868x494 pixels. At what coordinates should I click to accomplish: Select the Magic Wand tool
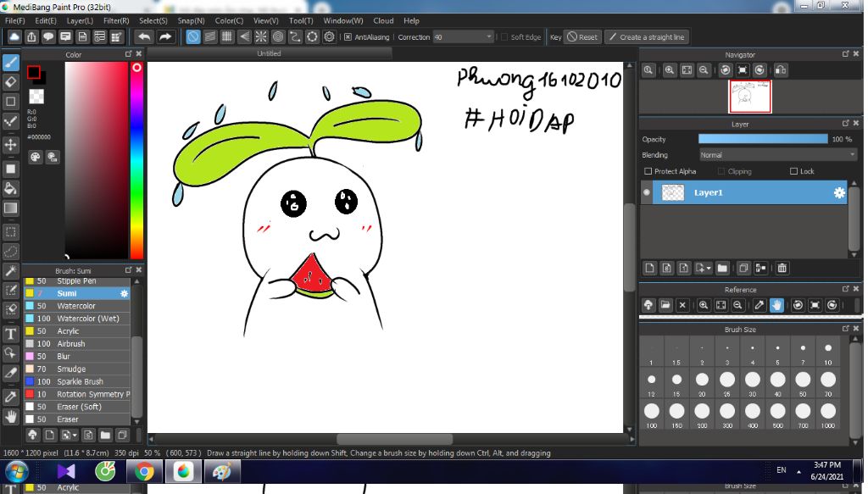point(10,270)
